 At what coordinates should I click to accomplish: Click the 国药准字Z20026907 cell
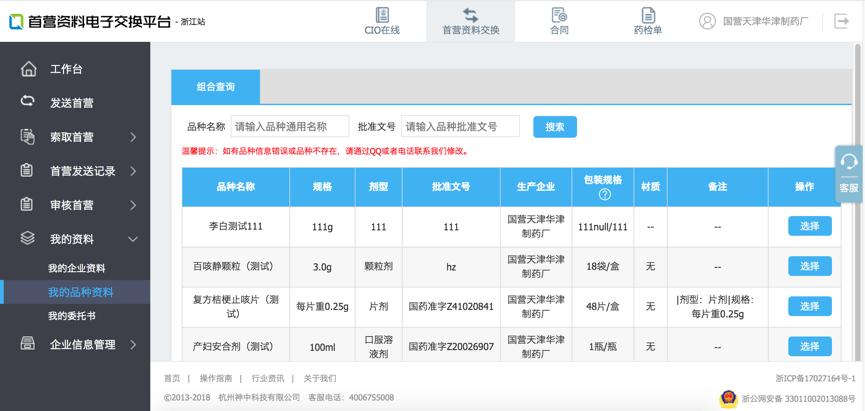[451, 347]
